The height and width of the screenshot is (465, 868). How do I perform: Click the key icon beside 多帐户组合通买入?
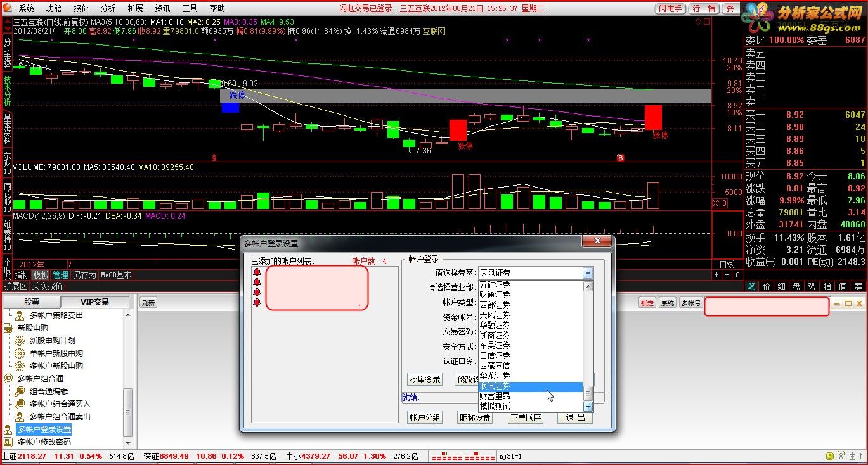click(20, 404)
